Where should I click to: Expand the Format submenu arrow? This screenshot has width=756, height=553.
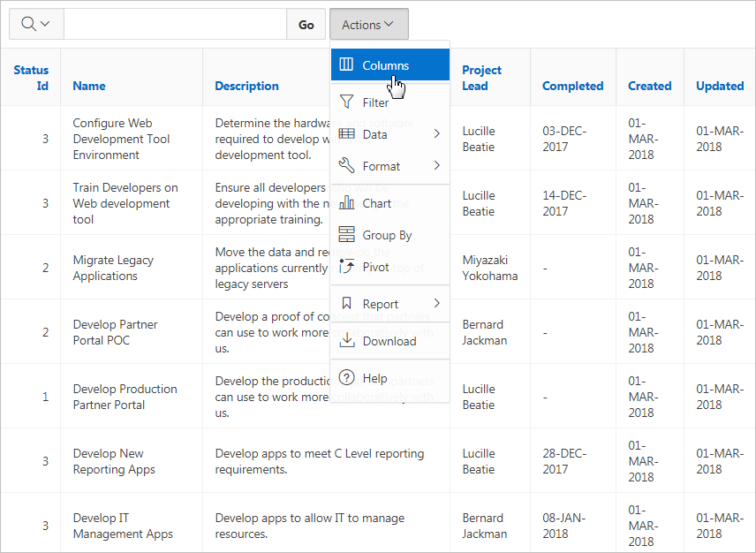[436, 166]
